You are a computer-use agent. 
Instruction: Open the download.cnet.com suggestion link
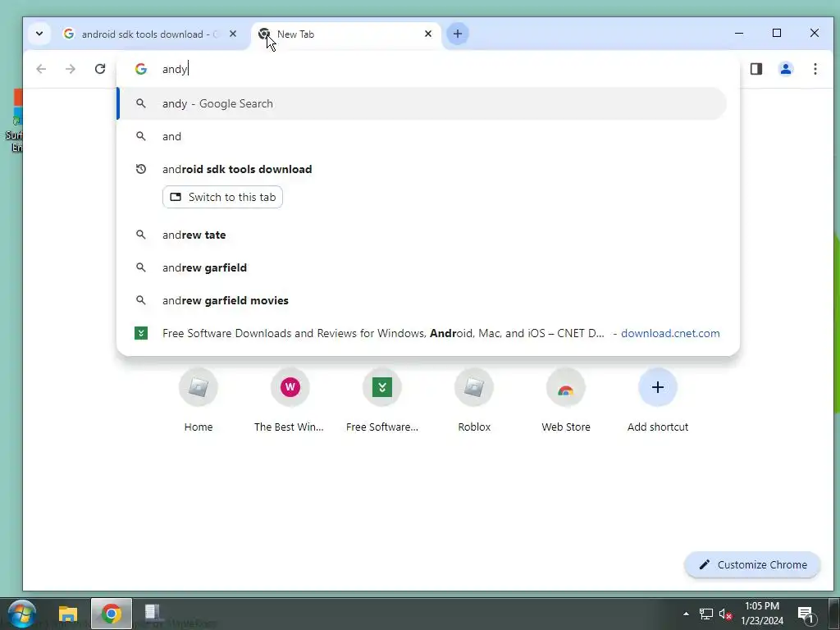click(x=670, y=333)
